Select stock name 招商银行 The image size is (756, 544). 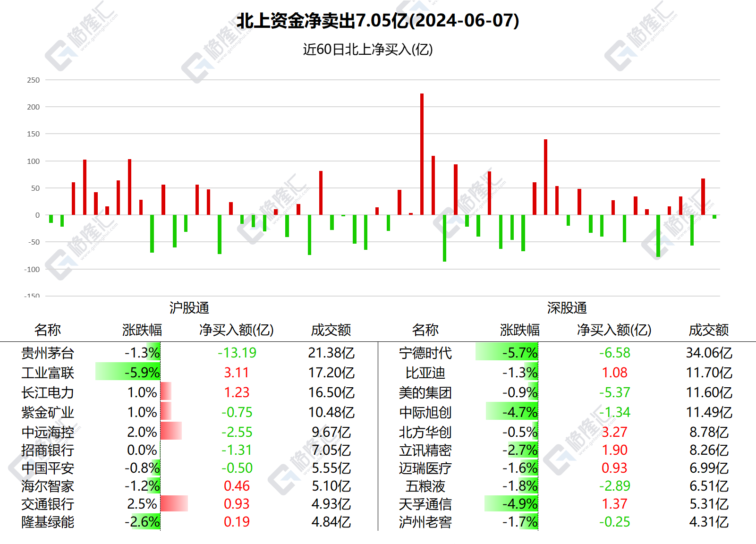click(48, 450)
